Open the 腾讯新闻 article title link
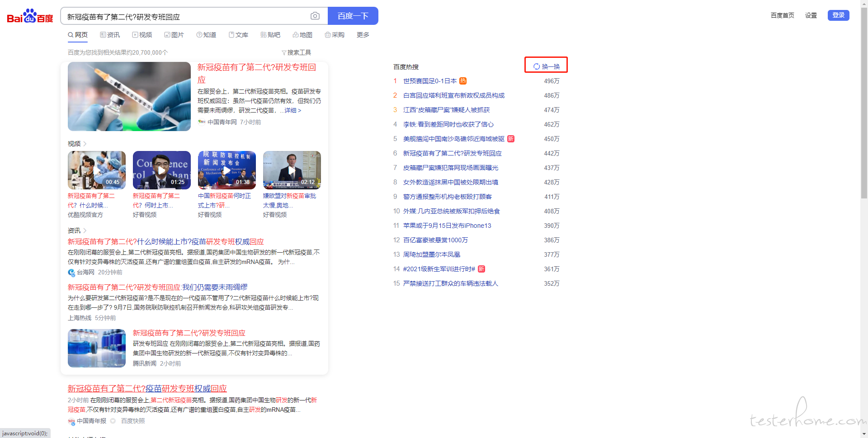Screen dimensions: 868x438 point(189,333)
